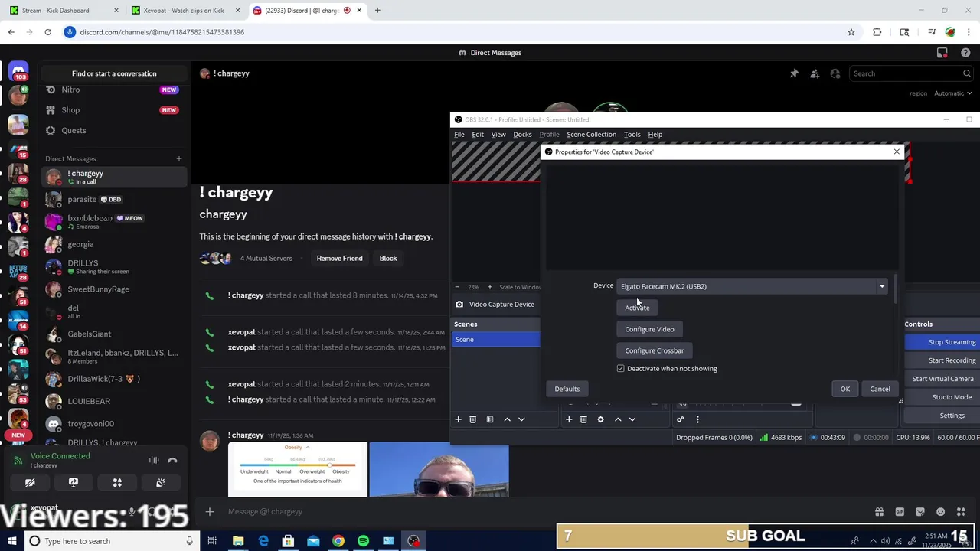Open Quests in Discord sidebar
This screenshot has width=980, height=551.
[114, 130]
